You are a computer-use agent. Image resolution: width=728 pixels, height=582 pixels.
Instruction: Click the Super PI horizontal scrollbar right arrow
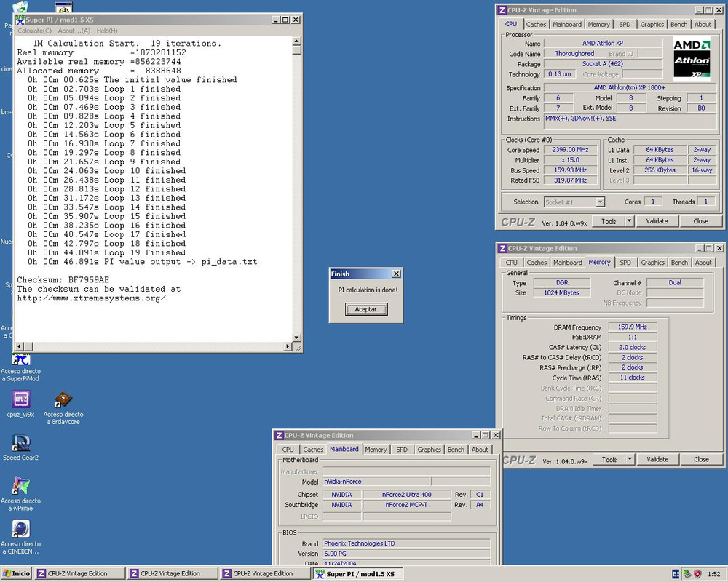click(x=288, y=347)
